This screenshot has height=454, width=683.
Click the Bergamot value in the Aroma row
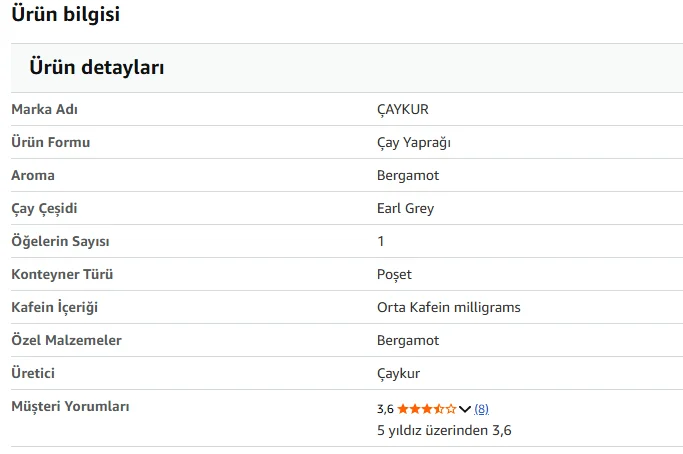point(408,175)
